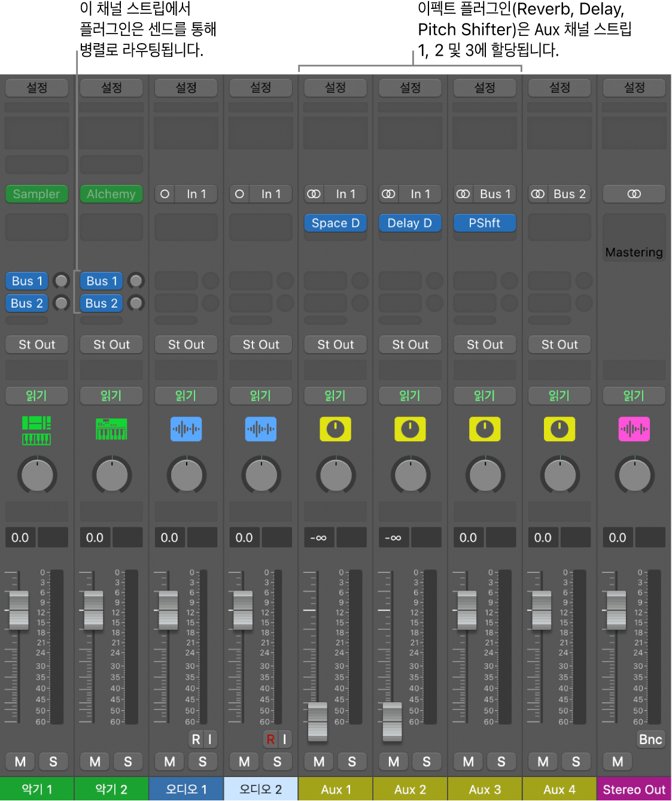The width and height of the screenshot is (672, 801).
Task: Select the Aux 1 channel name label
Action: 335,789
